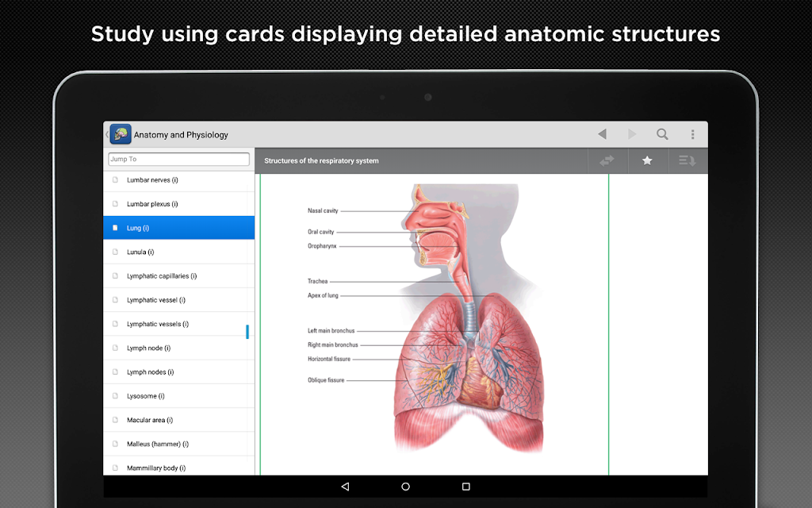Open search with the magnifier icon
This screenshot has width=812, height=508.
[662, 134]
